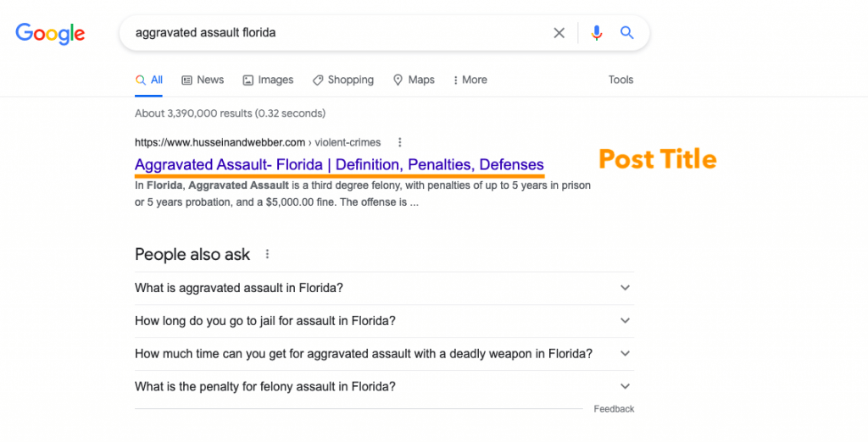Select the All results tab
This screenshot has height=442, width=868.
149,80
